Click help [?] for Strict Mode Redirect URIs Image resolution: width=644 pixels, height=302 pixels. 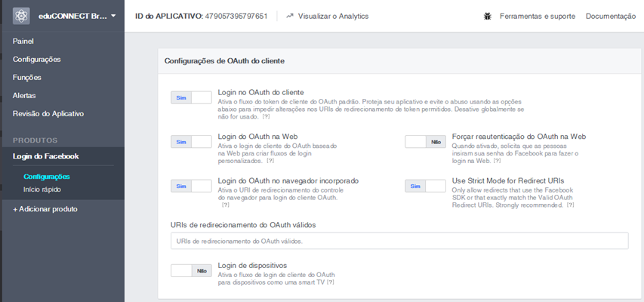(570, 205)
